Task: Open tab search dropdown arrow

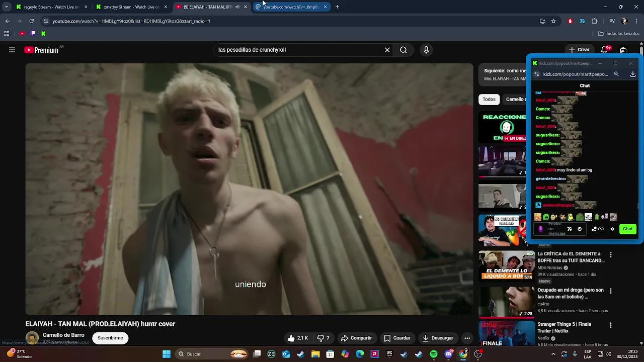Action: (7, 7)
